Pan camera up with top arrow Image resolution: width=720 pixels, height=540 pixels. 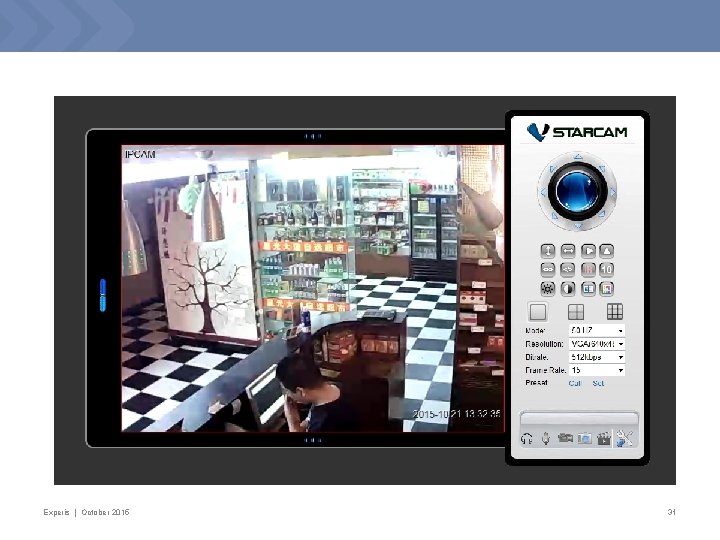[578, 157]
